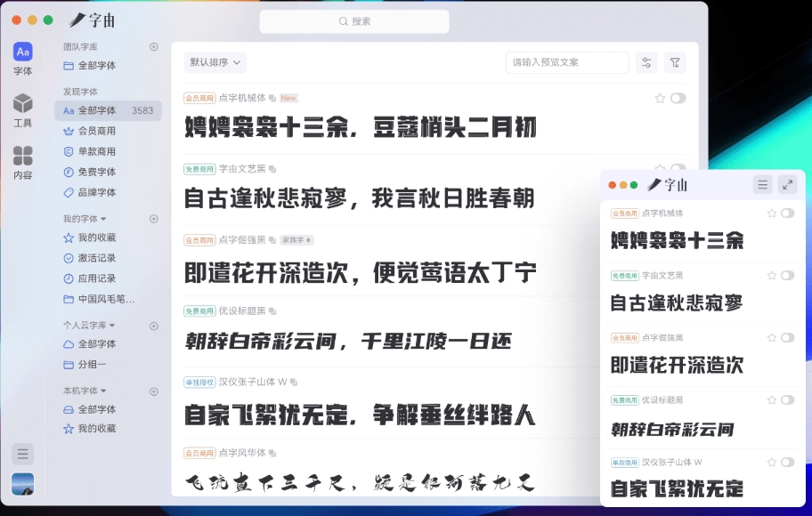Star 优设标题黑 in the mini window
The width and height of the screenshot is (812, 516).
(772, 399)
